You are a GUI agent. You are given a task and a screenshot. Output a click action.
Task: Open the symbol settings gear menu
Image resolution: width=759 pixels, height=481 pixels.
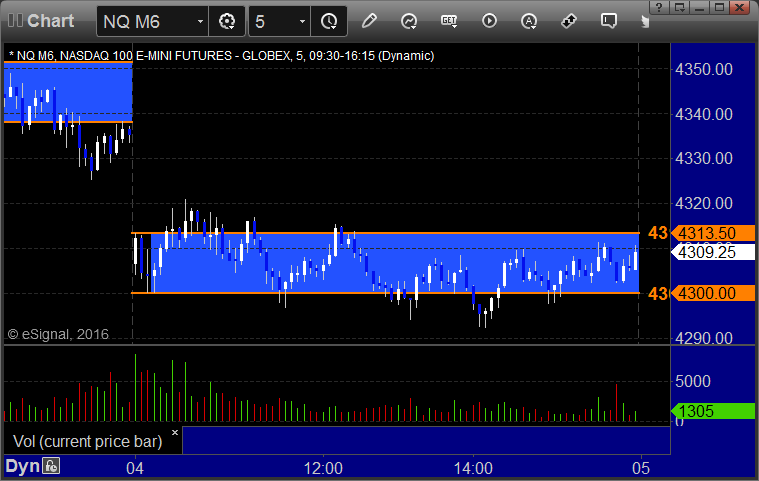[227, 21]
